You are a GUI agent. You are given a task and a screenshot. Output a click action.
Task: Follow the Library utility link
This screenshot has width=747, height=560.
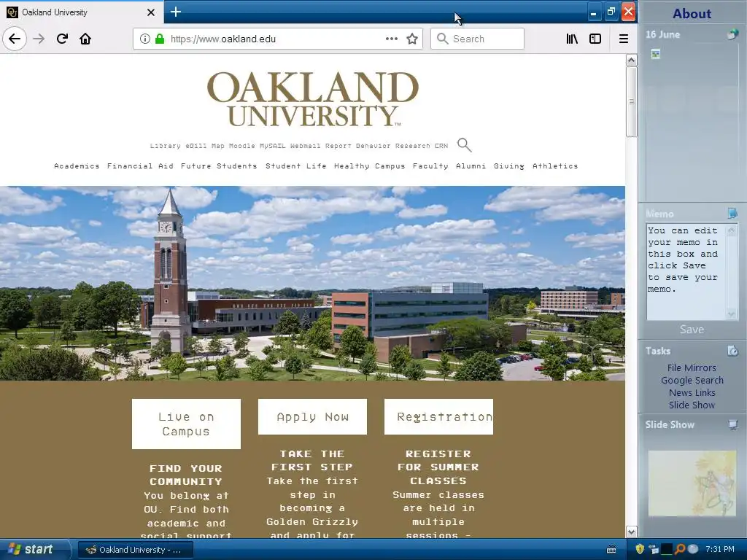click(166, 146)
